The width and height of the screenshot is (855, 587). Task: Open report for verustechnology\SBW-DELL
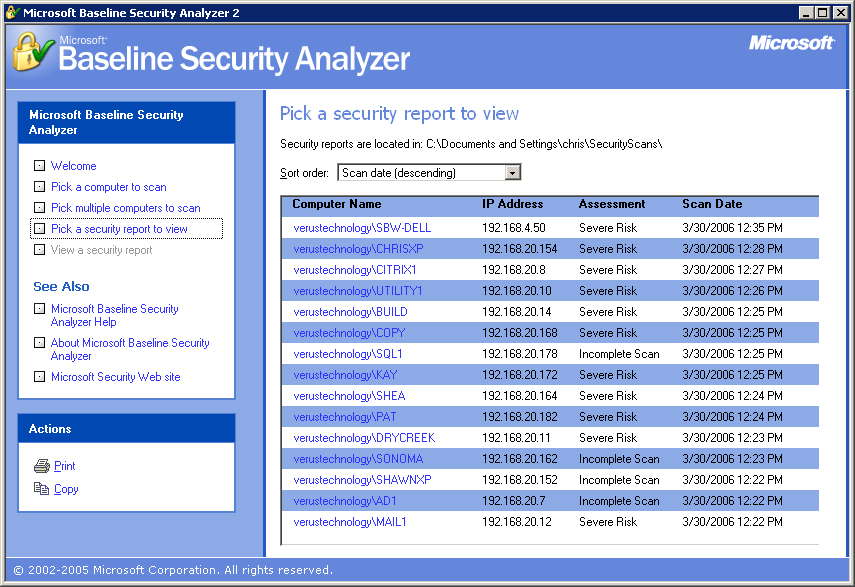pyautogui.click(x=362, y=228)
